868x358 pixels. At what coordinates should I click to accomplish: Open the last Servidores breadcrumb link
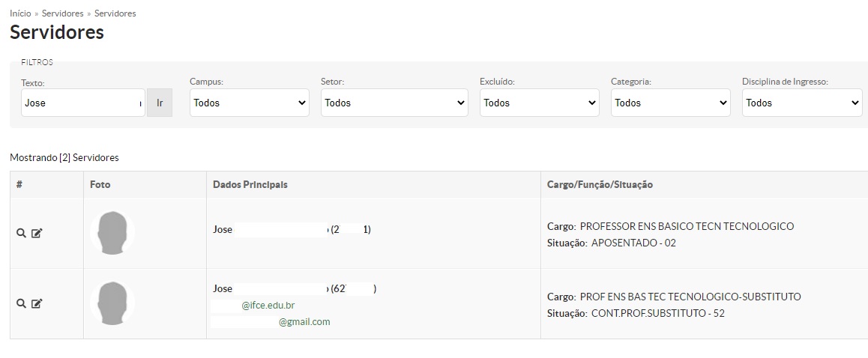[115, 13]
